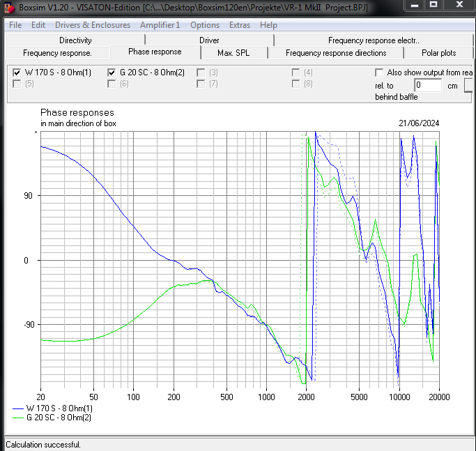Toggle driver checkbox (8)
The width and height of the screenshot is (476, 451).
click(x=295, y=84)
